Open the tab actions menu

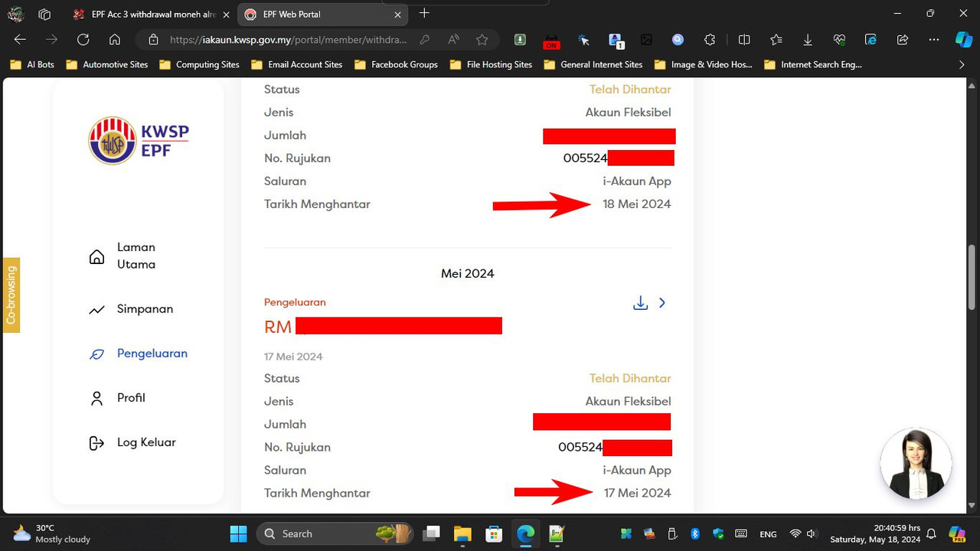pyautogui.click(x=44, y=15)
